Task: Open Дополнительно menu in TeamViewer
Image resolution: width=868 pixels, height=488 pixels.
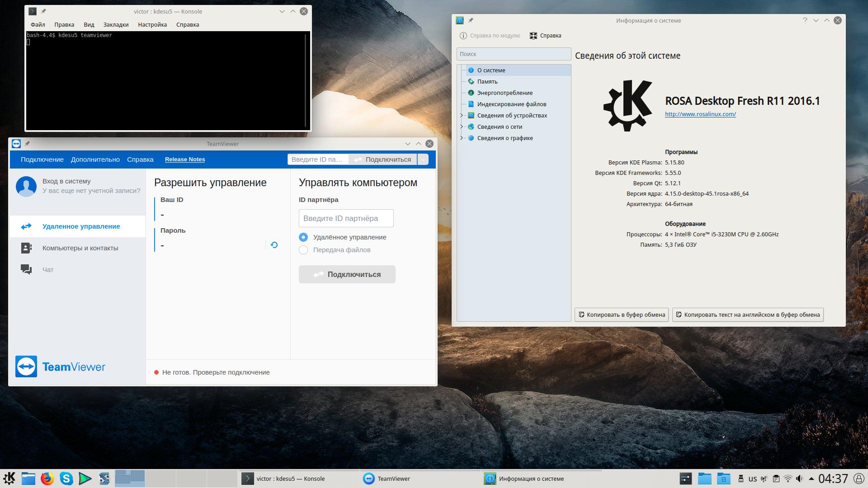Action: (95, 160)
